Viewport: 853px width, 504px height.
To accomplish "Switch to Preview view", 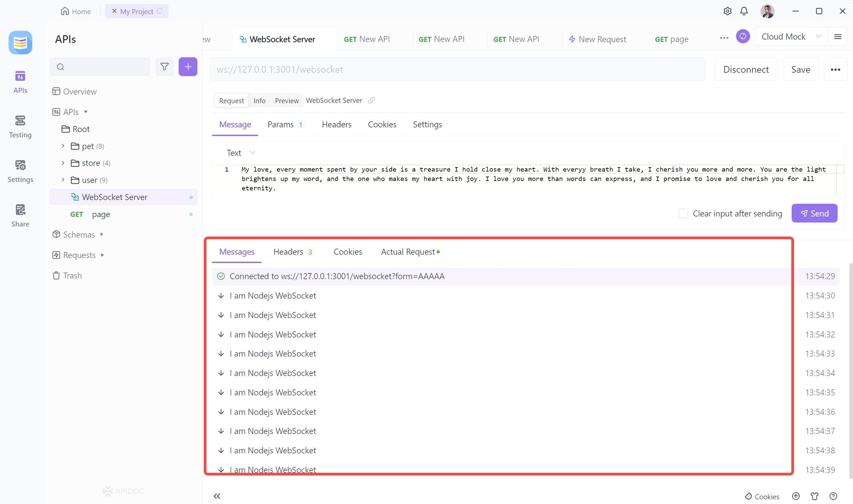I will tap(287, 101).
